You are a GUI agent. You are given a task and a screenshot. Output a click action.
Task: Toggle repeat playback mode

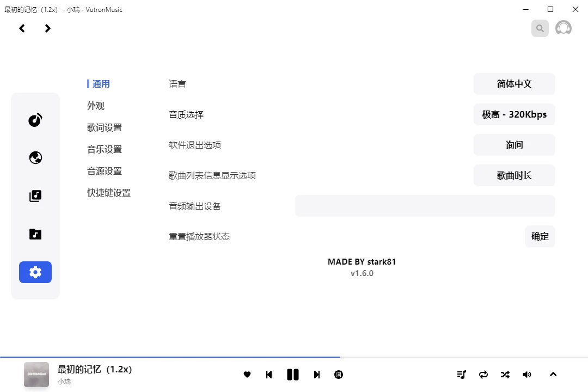click(x=483, y=375)
